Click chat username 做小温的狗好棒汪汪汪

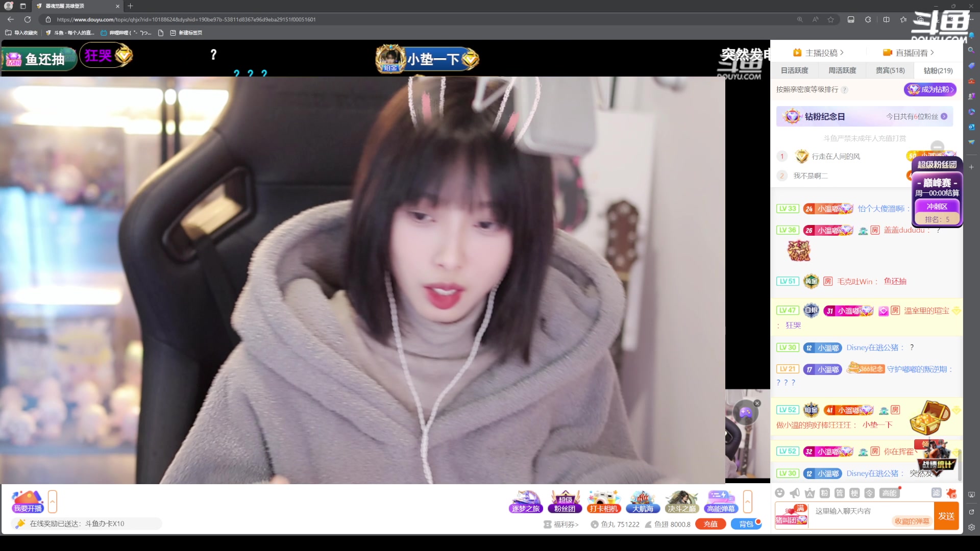(814, 425)
